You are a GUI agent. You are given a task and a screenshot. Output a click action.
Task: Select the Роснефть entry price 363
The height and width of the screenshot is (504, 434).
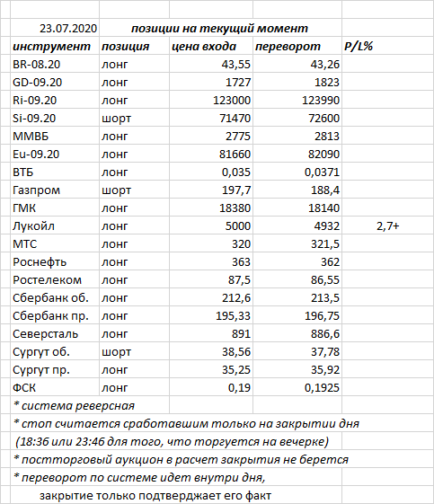click(x=211, y=262)
